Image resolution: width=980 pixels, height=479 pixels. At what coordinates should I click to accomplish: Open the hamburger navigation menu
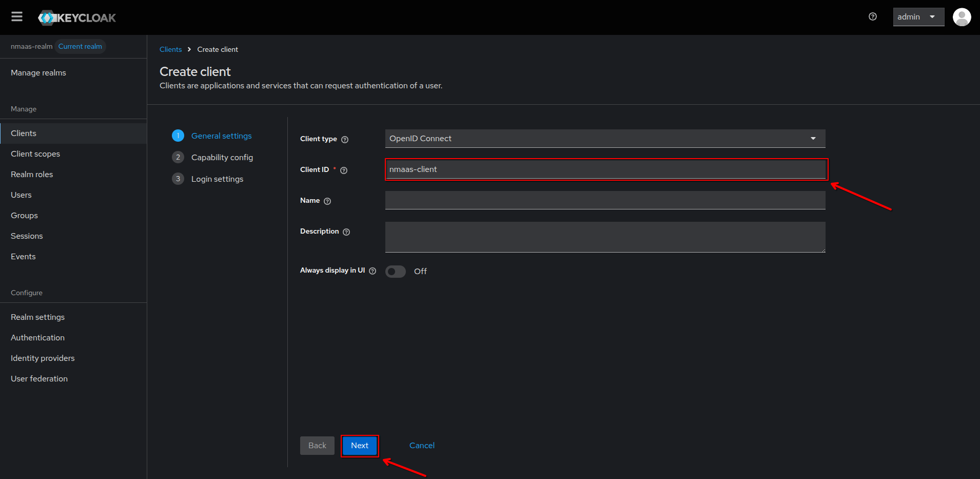coord(17,17)
